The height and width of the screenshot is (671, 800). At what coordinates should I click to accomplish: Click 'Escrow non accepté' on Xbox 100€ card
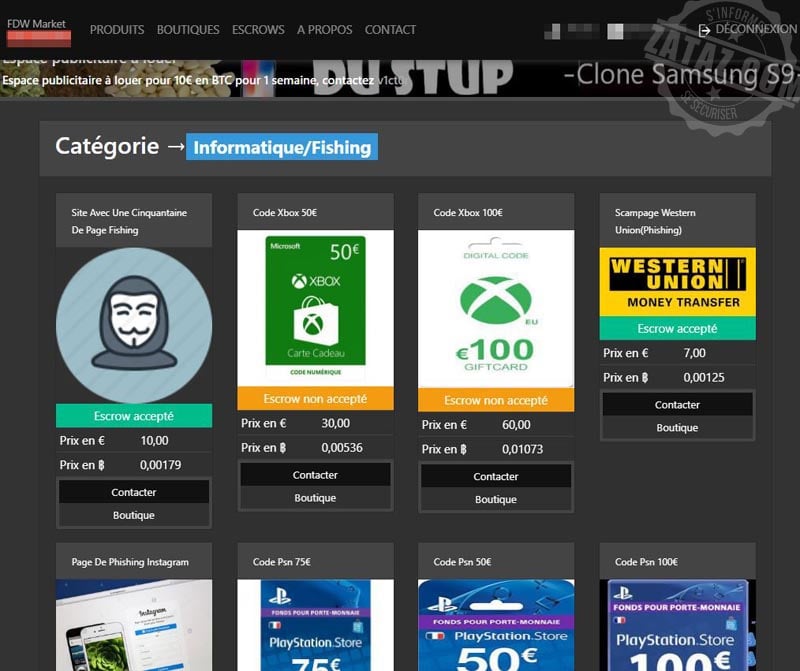496,400
